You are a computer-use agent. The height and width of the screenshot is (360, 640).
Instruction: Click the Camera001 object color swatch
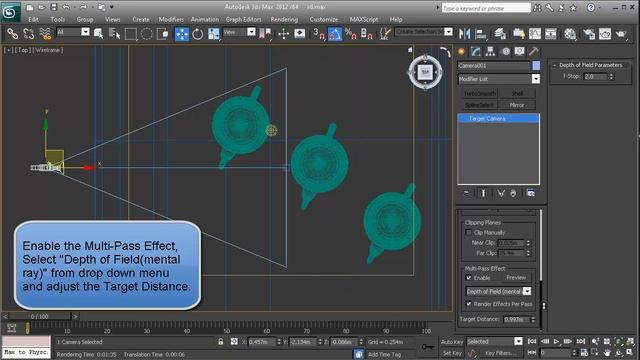click(536, 65)
